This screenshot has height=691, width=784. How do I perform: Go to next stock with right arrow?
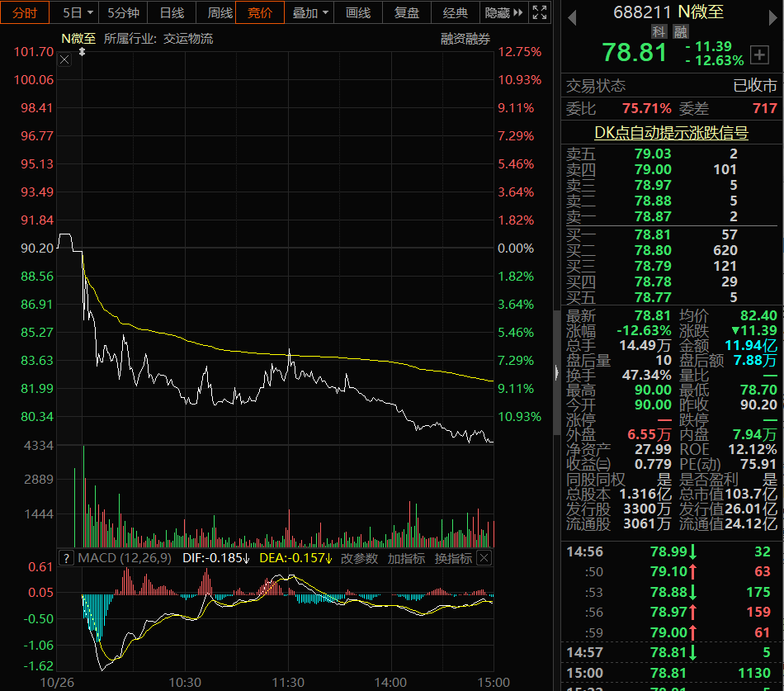(773, 18)
